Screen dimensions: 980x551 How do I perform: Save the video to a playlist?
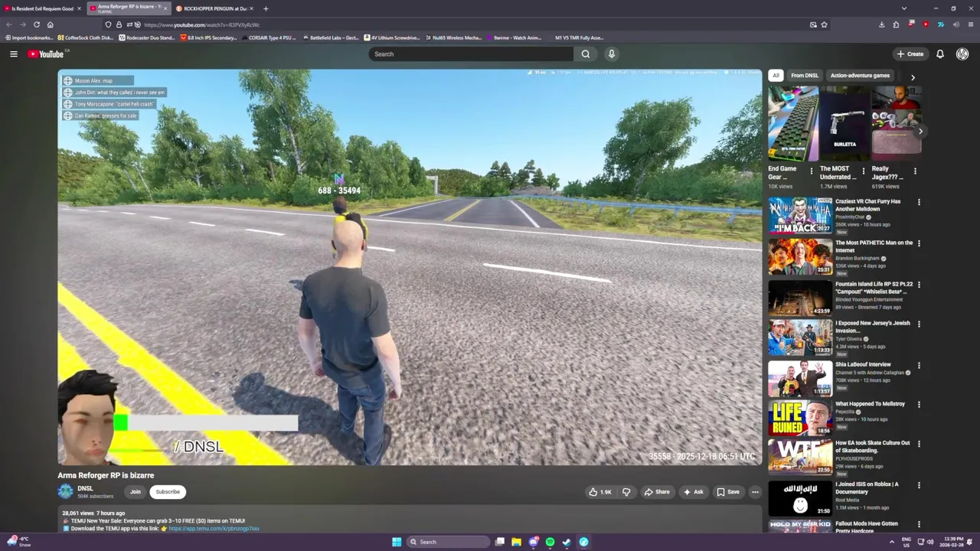(x=727, y=492)
